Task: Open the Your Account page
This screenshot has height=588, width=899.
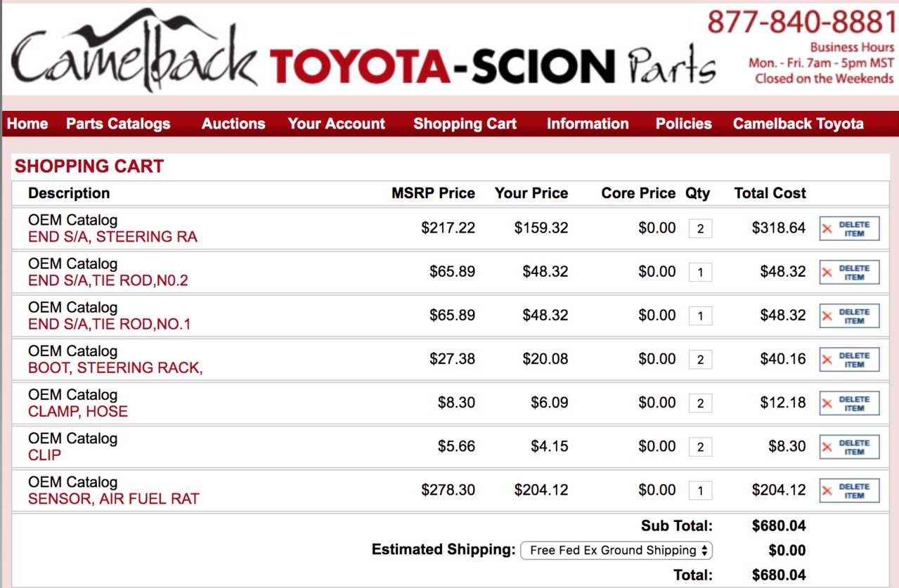Action: pyautogui.click(x=336, y=124)
